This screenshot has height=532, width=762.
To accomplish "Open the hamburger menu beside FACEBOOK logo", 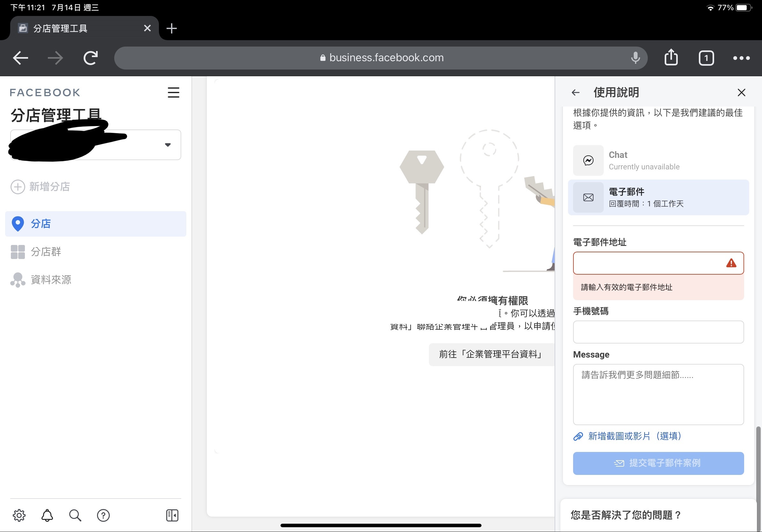I will [x=173, y=92].
